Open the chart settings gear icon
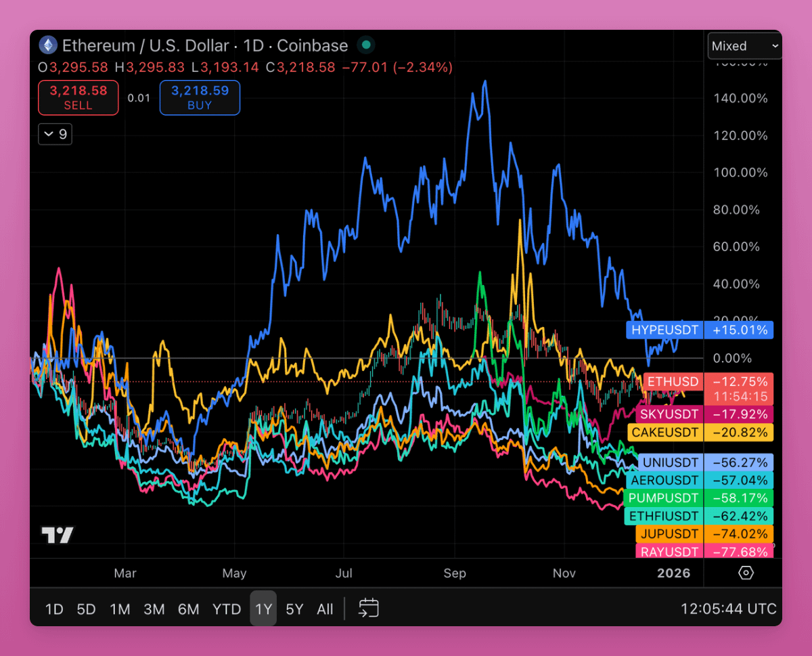This screenshot has height=656, width=812. point(746,573)
